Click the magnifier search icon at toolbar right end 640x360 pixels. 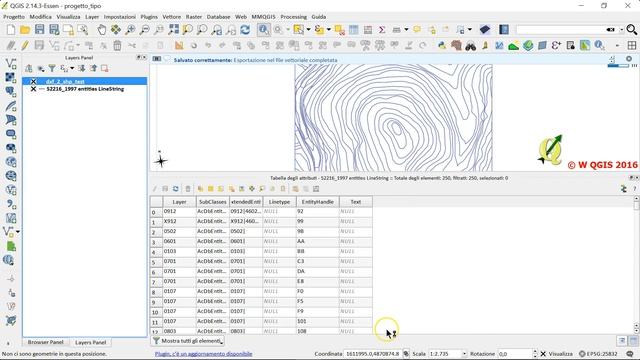pyautogui.click(x=631, y=29)
